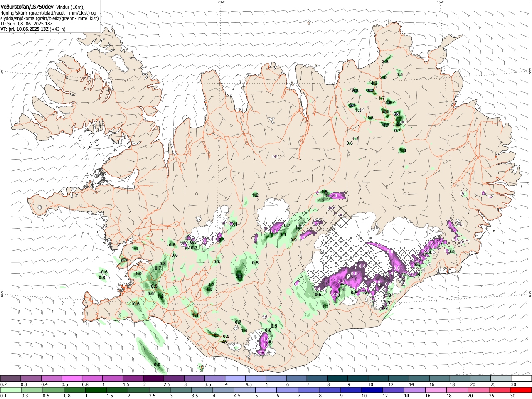Pick the bright pink swatch between 0.5 and 0.8, top row
This screenshot has height=399, width=532.
point(71,378)
